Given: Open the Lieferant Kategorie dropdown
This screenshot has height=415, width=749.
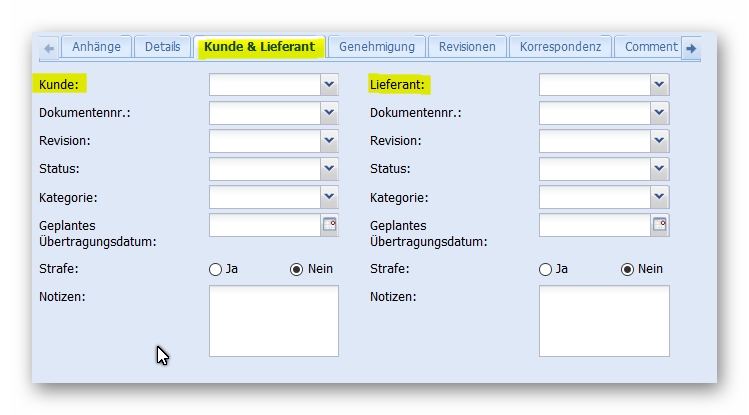Looking at the screenshot, I should 659,197.
